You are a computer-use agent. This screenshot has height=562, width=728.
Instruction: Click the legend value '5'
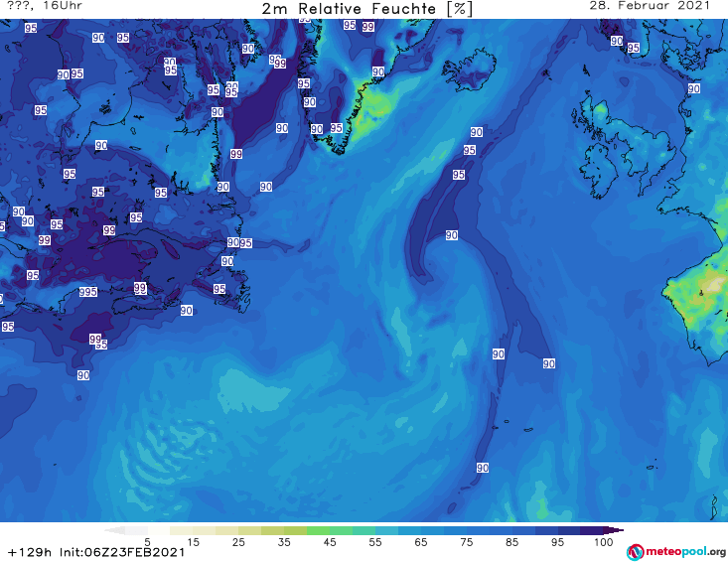147,542
